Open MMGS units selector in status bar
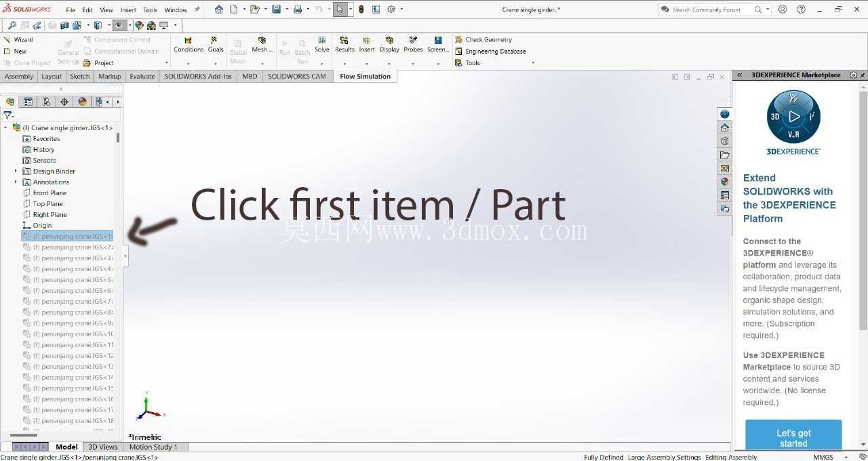 tap(823, 457)
